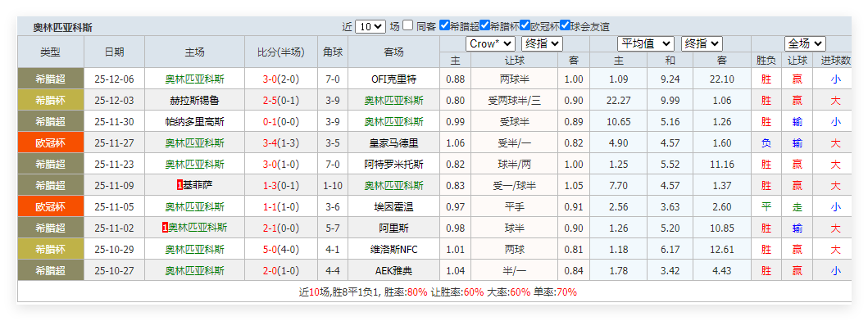The height and width of the screenshot is (321, 868).
Task: Open the 平均值 odds dropdown
Action: pos(645,43)
